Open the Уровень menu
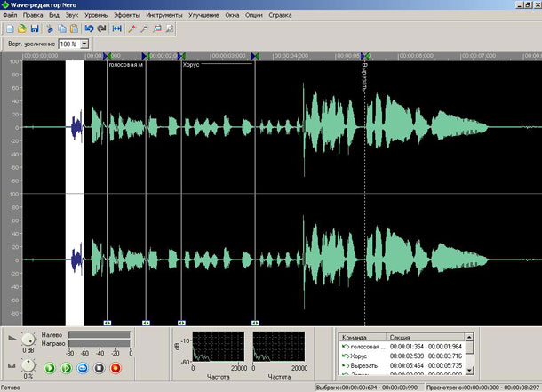The image size is (542, 392). pyautogui.click(x=96, y=15)
